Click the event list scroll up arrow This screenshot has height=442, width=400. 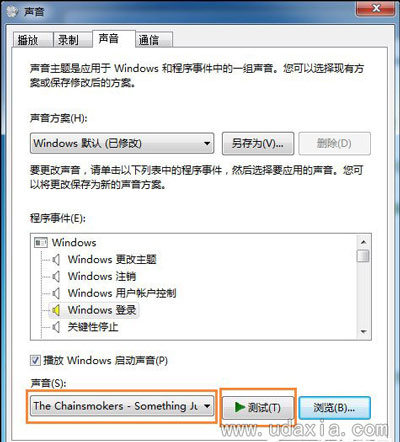tap(363, 242)
